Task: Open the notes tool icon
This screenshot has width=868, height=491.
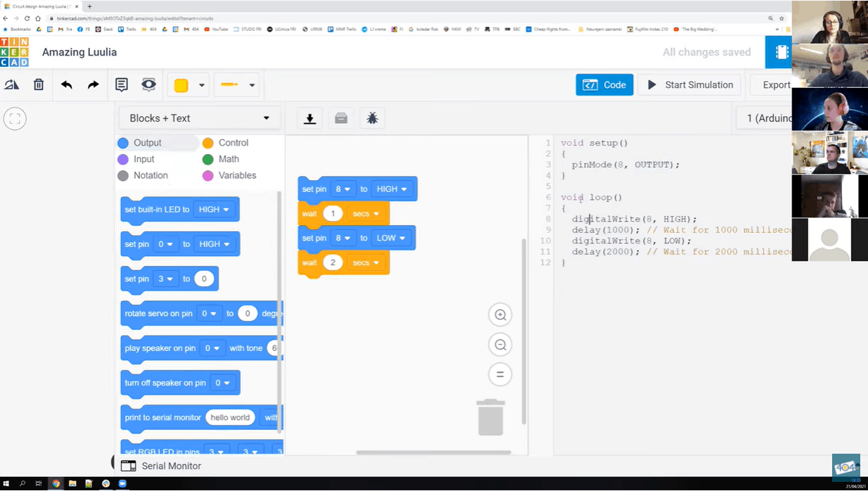Action: click(x=121, y=85)
